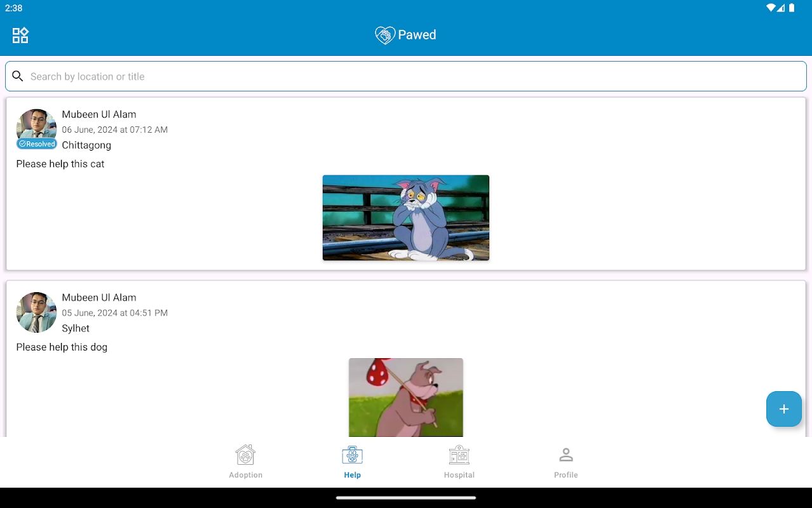Open the sad cat image in Chittagong post
812x508 pixels.
point(406,218)
